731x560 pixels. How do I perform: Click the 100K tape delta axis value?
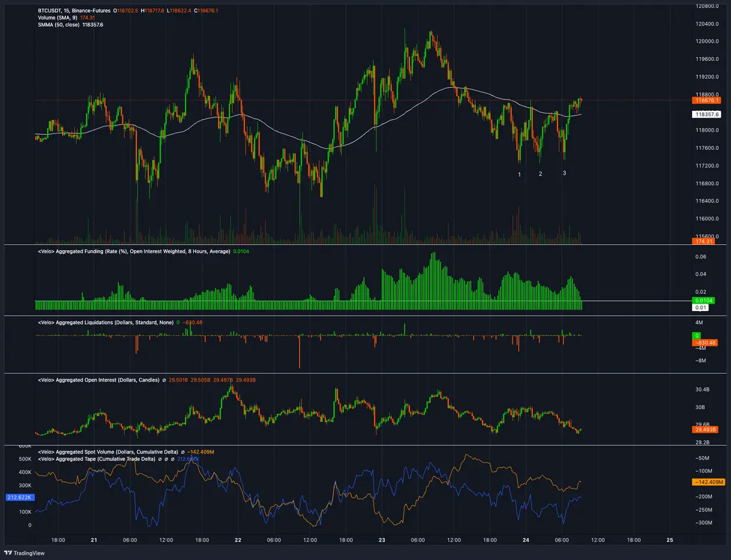[25, 511]
